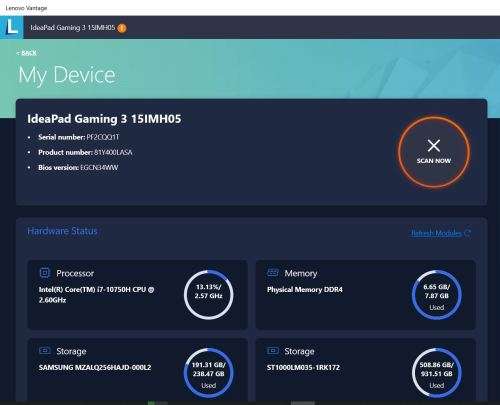Click the Refresh Modules link
The image size is (500, 405).
[436, 233]
